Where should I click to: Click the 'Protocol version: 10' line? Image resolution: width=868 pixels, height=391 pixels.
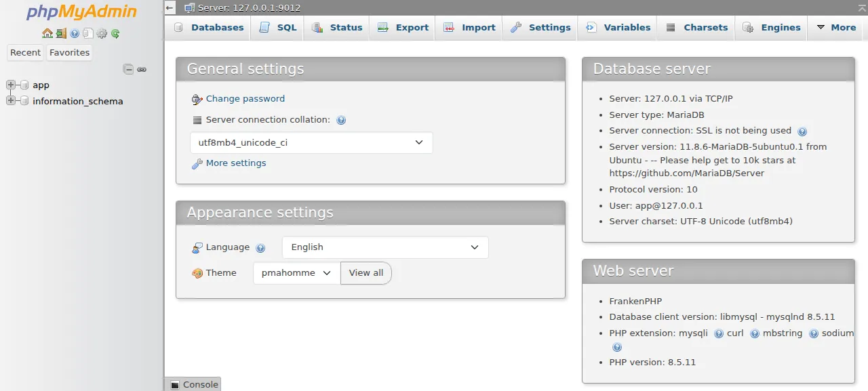(653, 189)
